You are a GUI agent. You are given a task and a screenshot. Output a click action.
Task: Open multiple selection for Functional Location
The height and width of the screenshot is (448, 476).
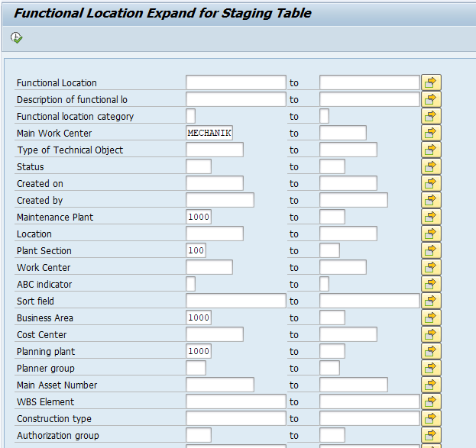[431, 82]
